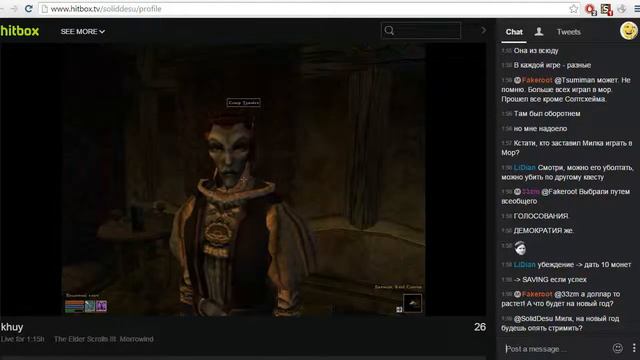
Task: Click the stream title 'khuy'
Action: [x=12, y=327]
